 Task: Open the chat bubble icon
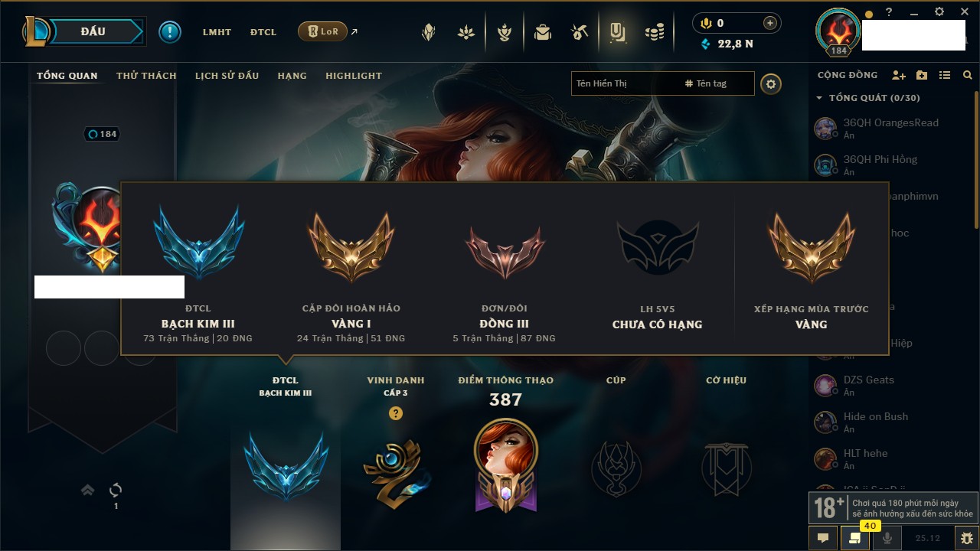pyautogui.click(x=823, y=538)
